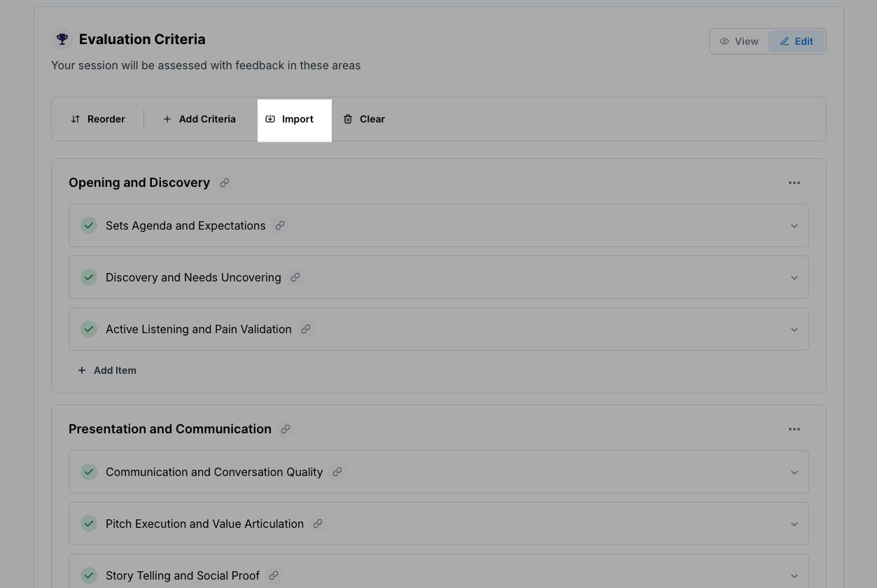Viewport: 877px width, 588px height.
Task: Copy link icon next to Opening and Discovery
Action: pos(225,183)
